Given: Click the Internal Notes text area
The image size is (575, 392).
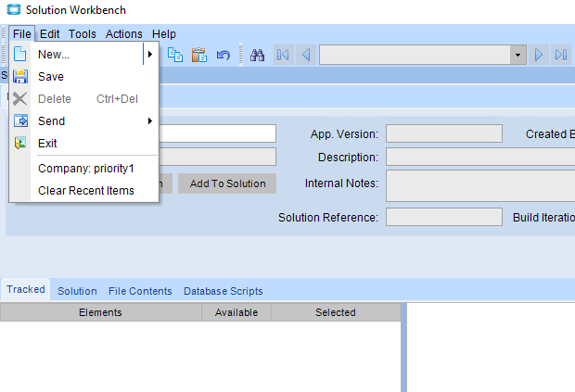Looking at the screenshot, I should pos(480,185).
